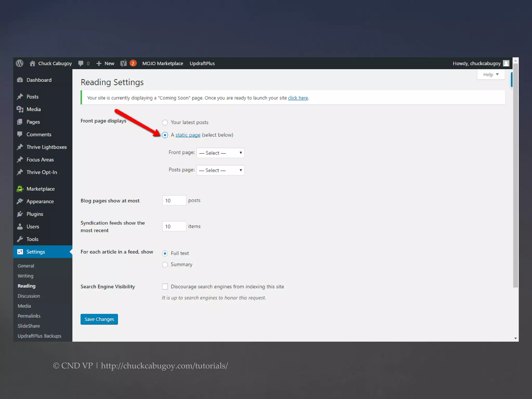Click the Tools wrench icon

pos(20,239)
